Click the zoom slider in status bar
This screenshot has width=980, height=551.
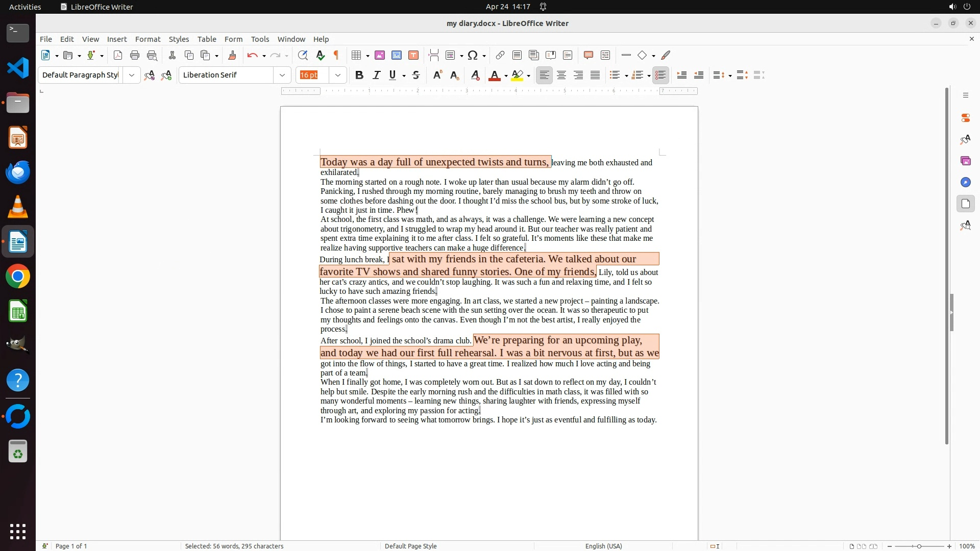(919, 546)
